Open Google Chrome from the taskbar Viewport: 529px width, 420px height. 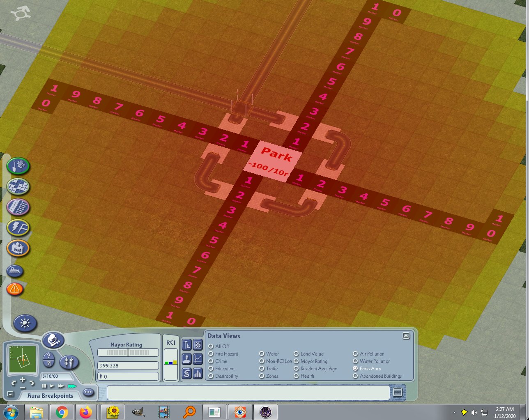point(62,412)
